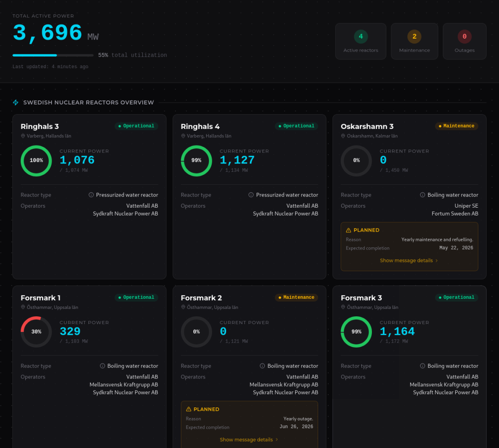The width and height of the screenshot is (499, 448).
Task: Click the info icon next to Forsmark 1 reactor type
Action: click(103, 366)
